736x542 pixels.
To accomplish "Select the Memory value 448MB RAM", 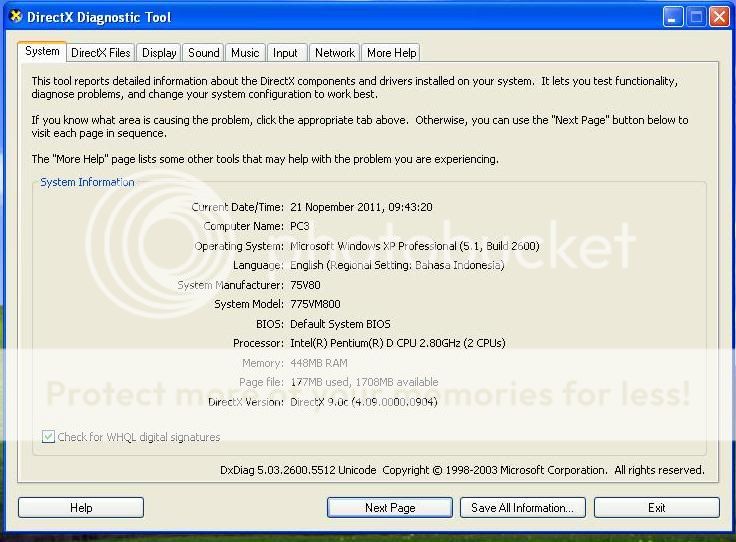I will pos(319,363).
